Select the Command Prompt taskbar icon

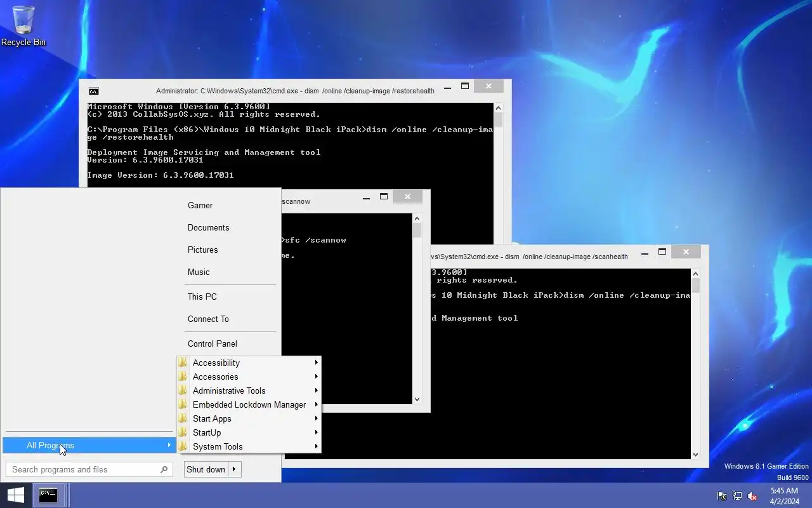click(48, 495)
